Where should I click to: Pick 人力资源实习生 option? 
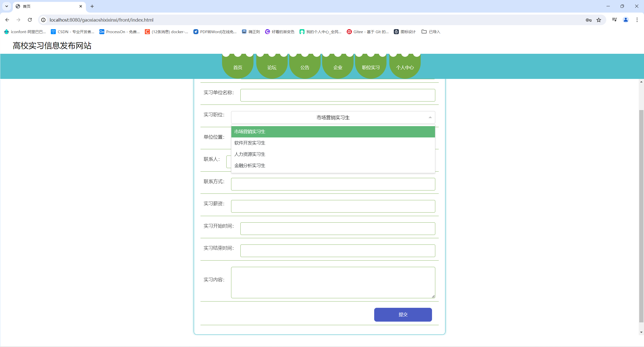(250, 154)
